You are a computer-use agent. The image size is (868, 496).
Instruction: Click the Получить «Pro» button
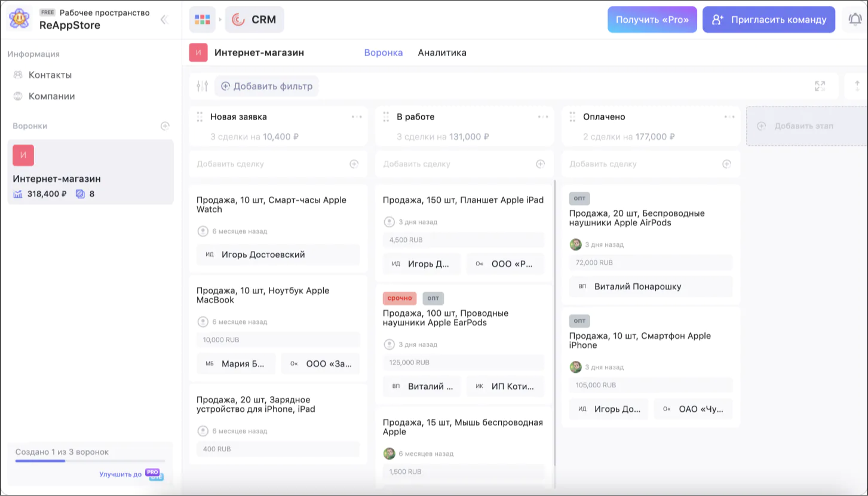pos(652,20)
